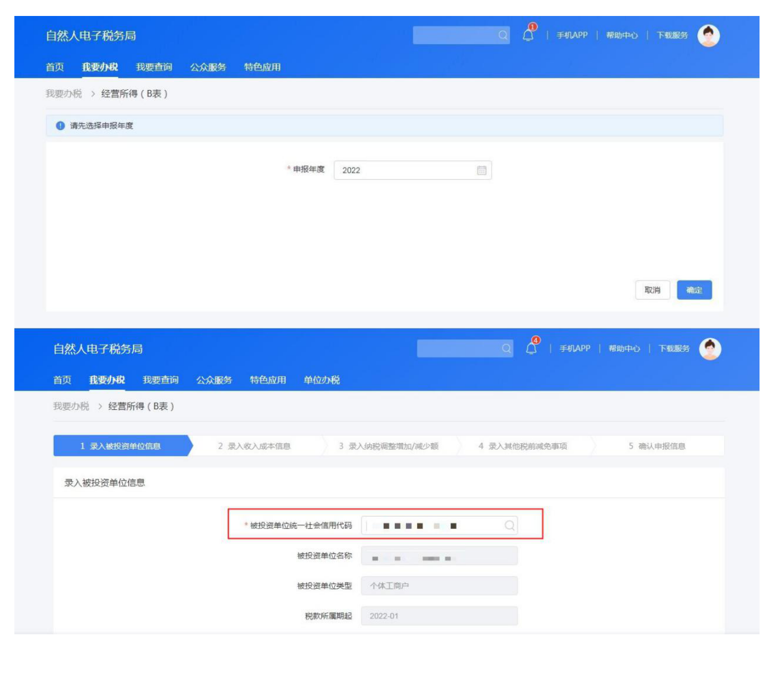Open 公众服务 in lower navigation

click(214, 380)
